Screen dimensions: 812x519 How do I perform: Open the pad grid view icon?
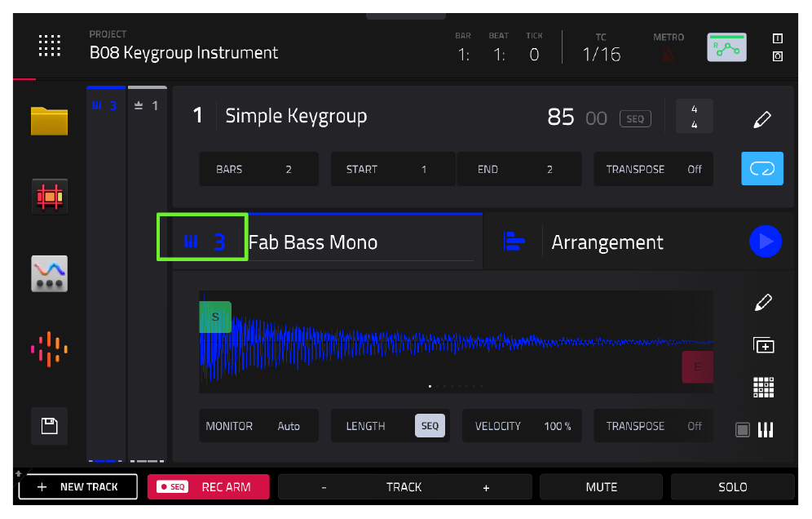click(763, 388)
